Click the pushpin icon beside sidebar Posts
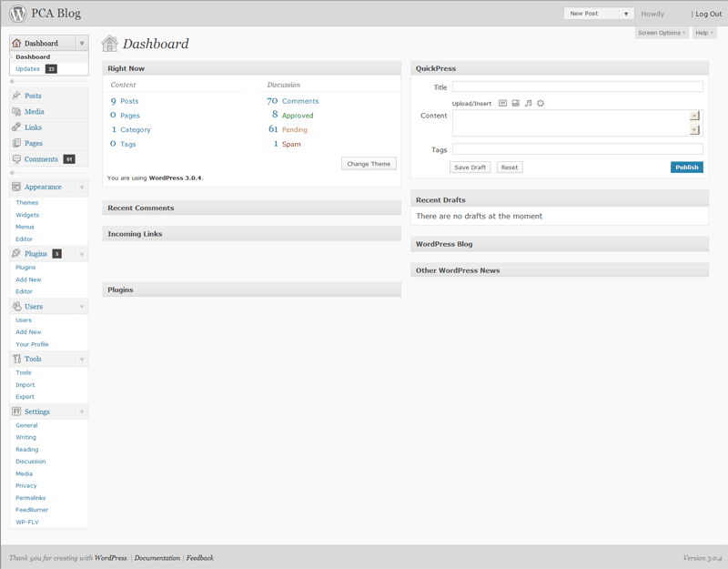The height and width of the screenshot is (569, 728). [16, 96]
